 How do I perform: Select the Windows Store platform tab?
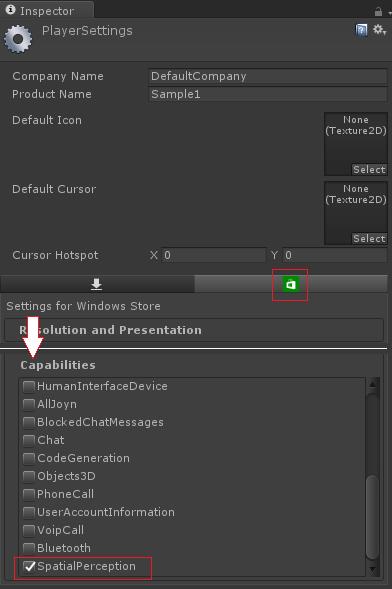click(x=291, y=284)
